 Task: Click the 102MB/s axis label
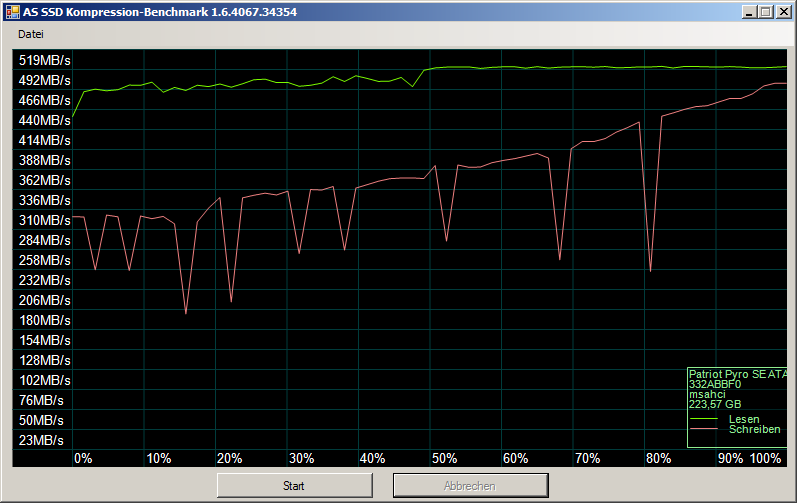44,380
